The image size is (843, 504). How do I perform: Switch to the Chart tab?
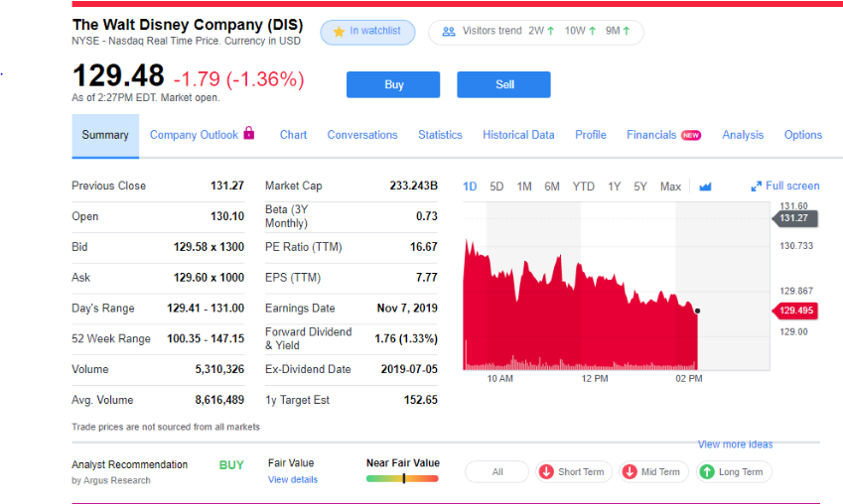coord(293,135)
